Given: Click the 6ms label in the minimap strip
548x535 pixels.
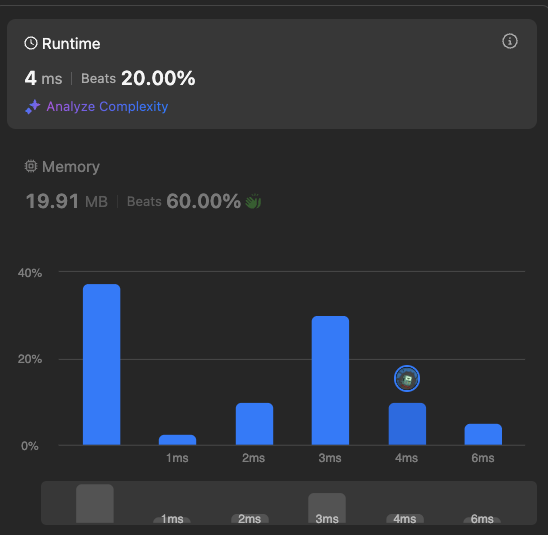Looking at the screenshot, I should [482, 519].
